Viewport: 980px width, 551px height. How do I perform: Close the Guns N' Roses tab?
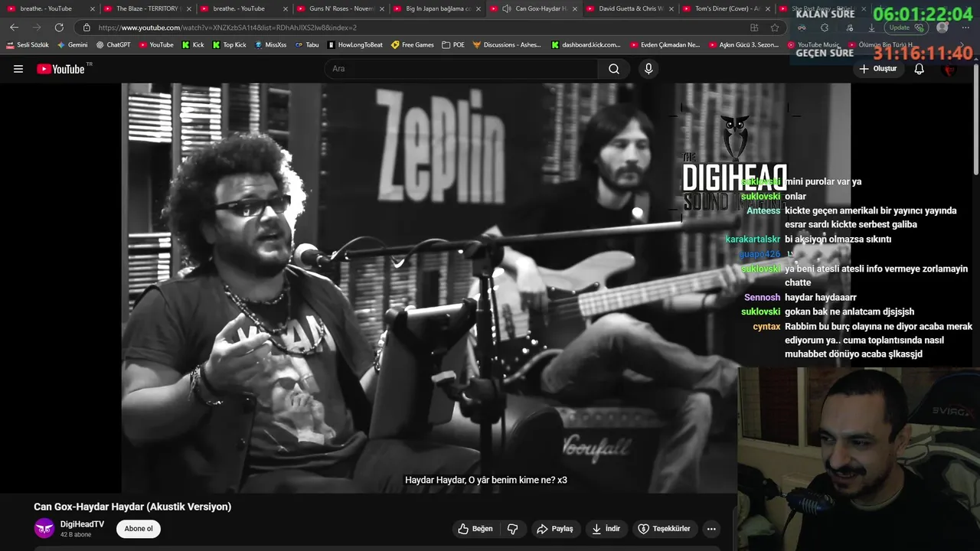point(382,8)
